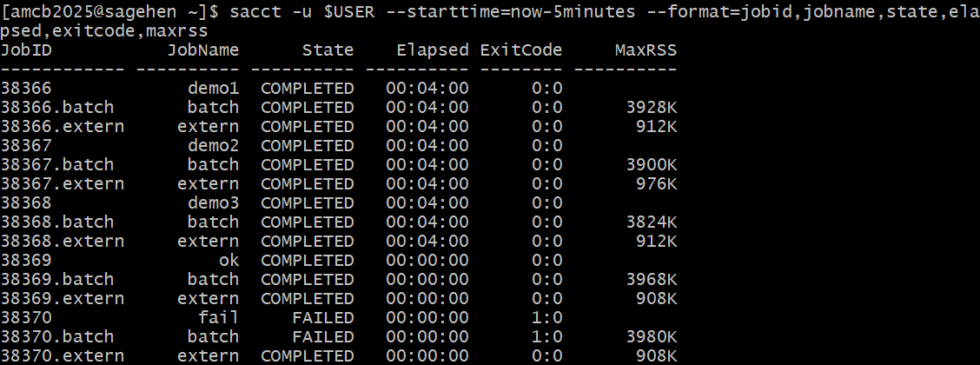
Task: Click the 38366.extern job ID
Action: (x=62, y=127)
